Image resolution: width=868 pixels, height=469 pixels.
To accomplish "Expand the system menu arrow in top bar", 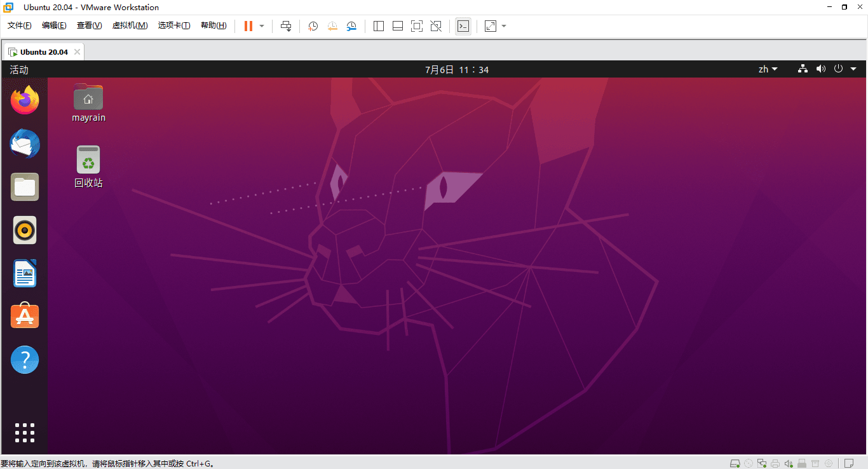I will pyautogui.click(x=853, y=69).
